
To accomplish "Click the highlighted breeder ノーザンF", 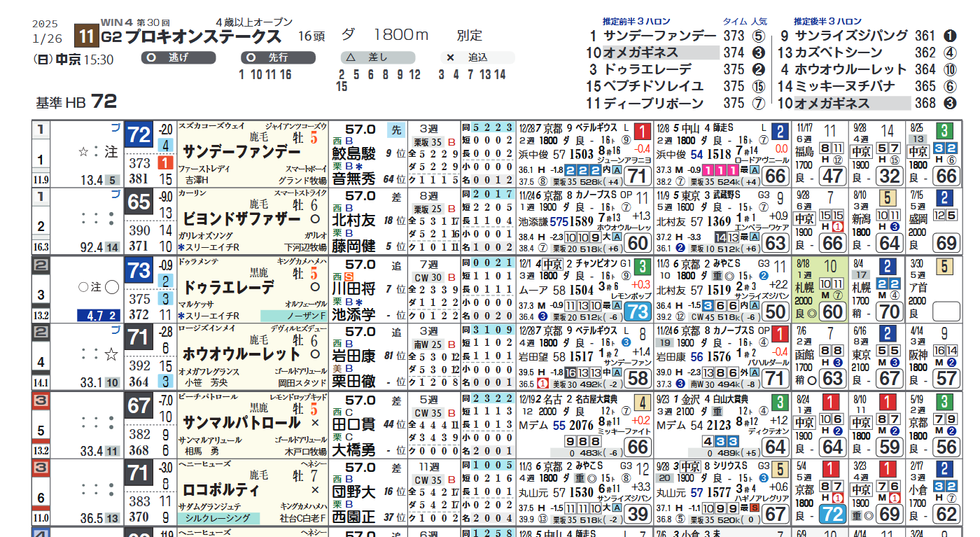I will pyautogui.click(x=294, y=316).
